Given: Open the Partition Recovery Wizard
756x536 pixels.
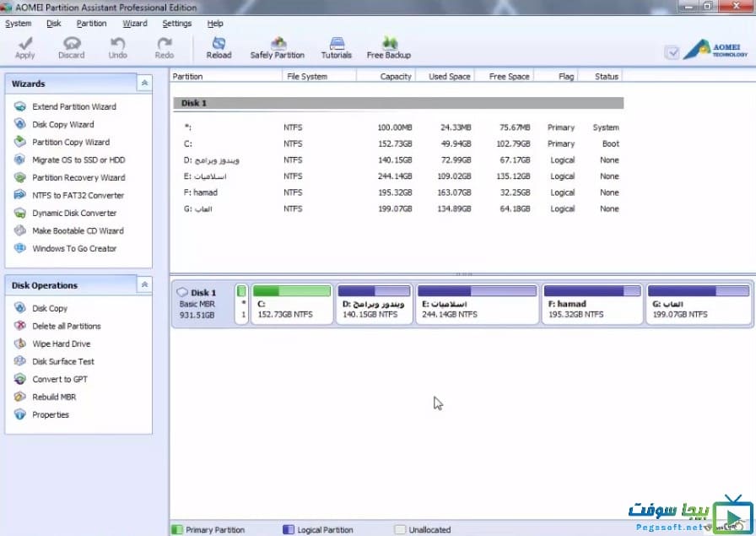Looking at the screenshot, I should pyautogui.click(x=78, y=177).
